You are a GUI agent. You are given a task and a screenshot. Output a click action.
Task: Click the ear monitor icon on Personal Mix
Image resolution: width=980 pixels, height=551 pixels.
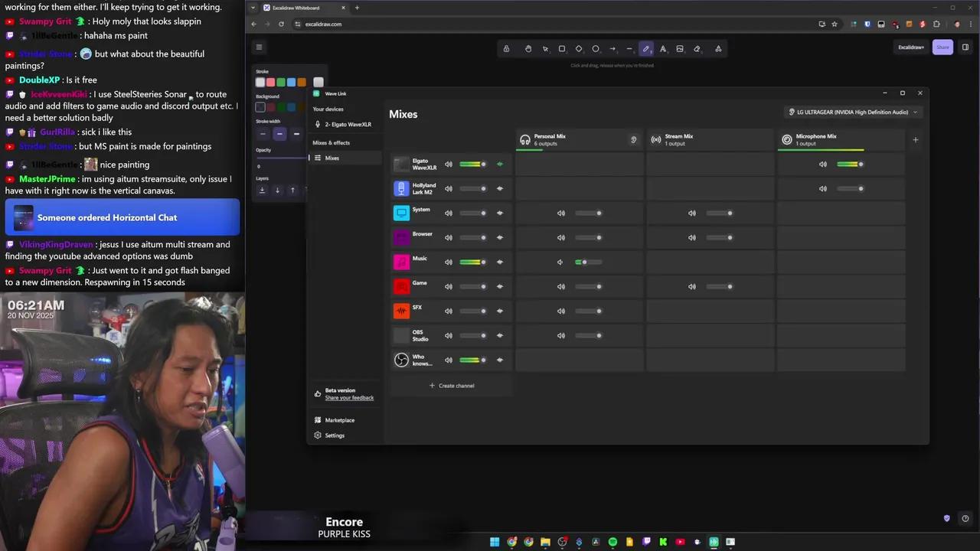click(633, 140)
